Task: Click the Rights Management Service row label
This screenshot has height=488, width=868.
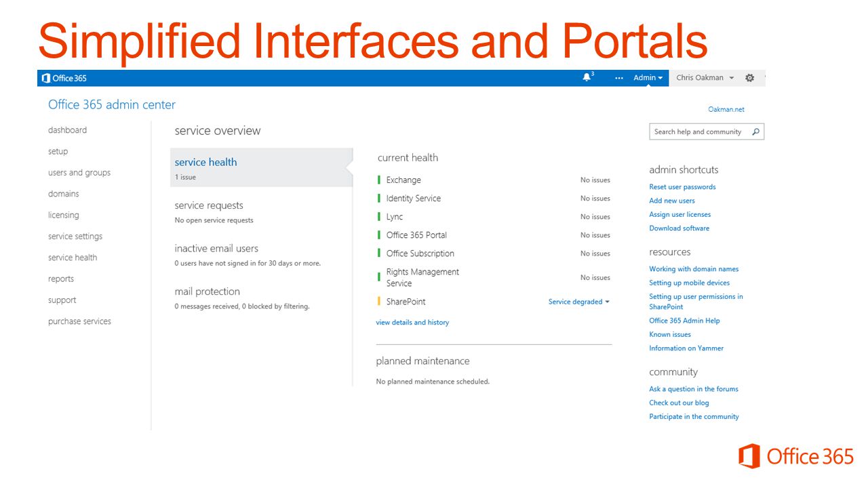Action: coord(422,277)
